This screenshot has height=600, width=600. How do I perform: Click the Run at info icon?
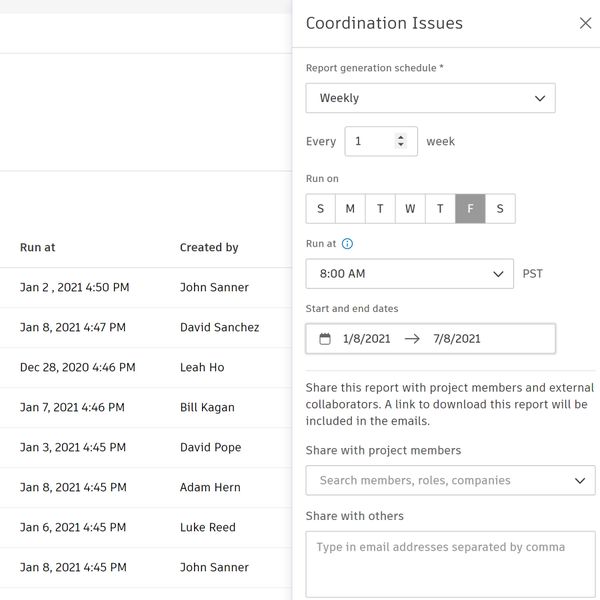click(347, 243)
